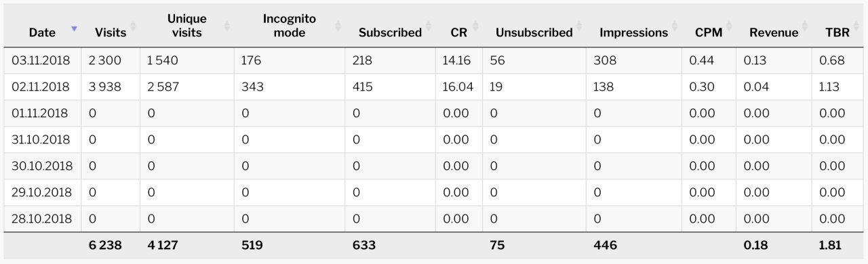Screen dimensions: 868x264
Task: Click sort arrows beside Incognito mode
Action: tap(337, 26)
